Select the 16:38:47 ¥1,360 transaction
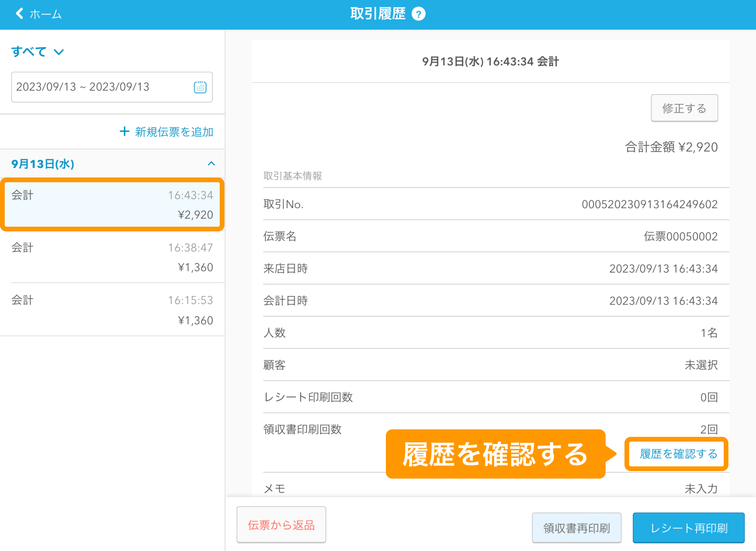This screenshot has height=551, width=756. point(112,257)
